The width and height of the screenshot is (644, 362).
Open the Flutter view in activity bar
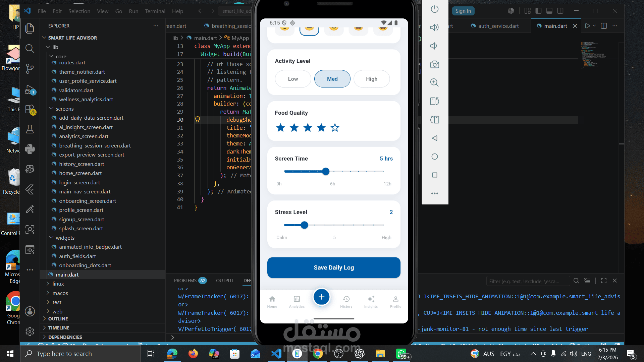[x=30, y=189]
